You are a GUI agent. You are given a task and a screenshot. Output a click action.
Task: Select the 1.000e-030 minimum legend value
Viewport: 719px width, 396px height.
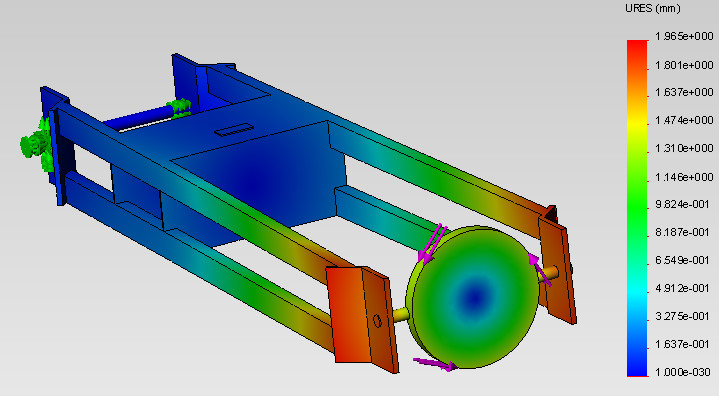(683, 372)
